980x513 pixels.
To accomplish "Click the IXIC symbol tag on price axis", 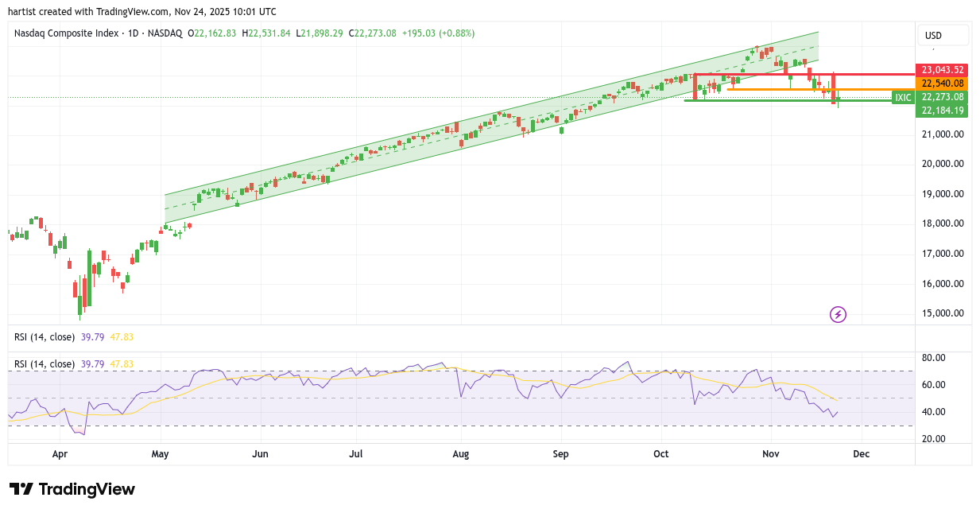I will coord(902,97).
